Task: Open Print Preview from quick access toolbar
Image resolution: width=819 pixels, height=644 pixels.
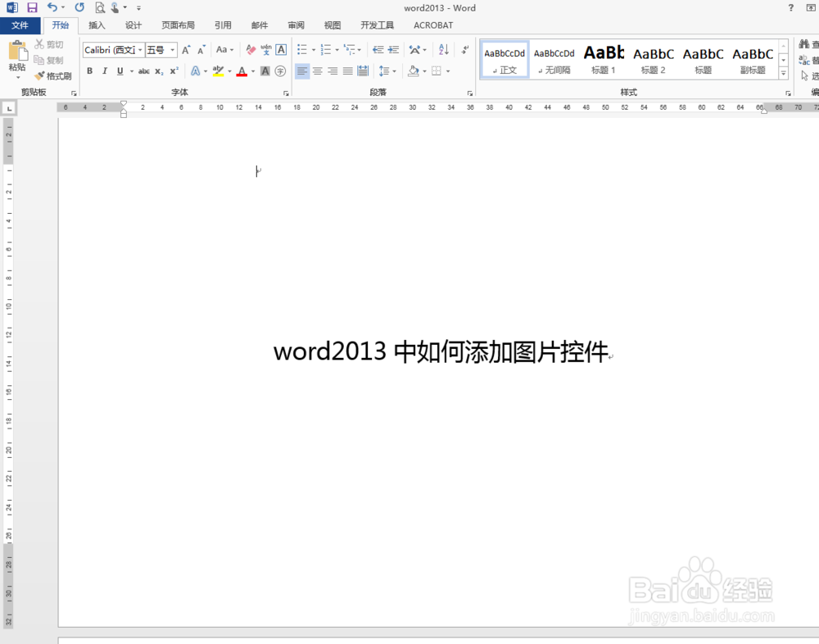Action: point(100,7)
